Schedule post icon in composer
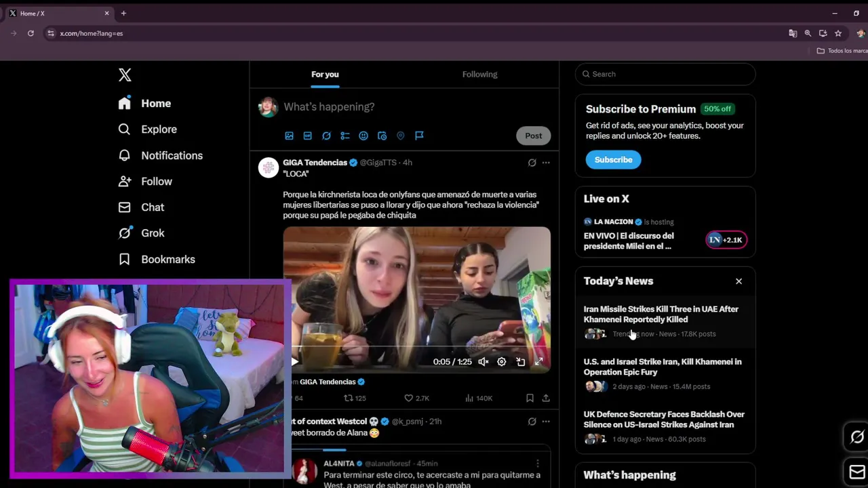 tap(382, 136)
